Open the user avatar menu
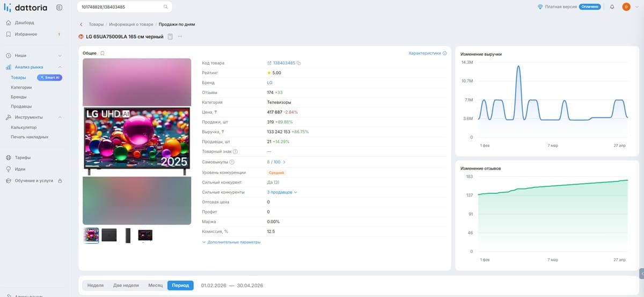This screenshot has width=644, height=297. [x=626, y=7]
